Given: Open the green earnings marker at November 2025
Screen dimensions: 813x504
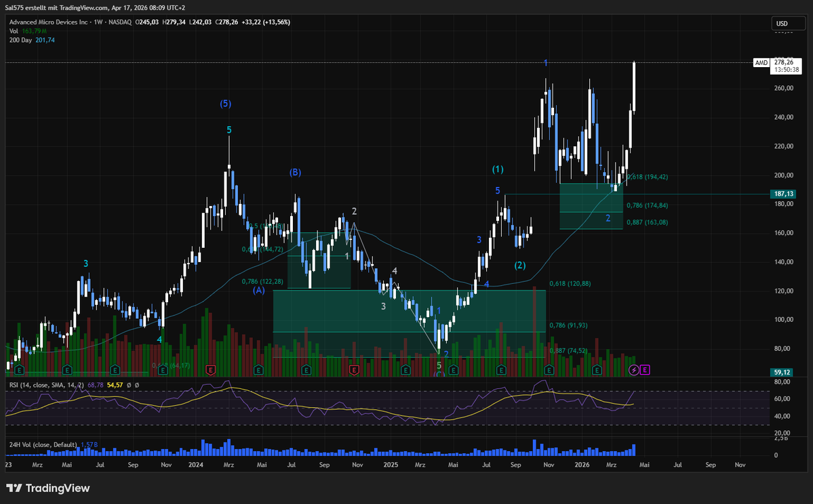Looking at the screenshot, I should click(549, 370).
